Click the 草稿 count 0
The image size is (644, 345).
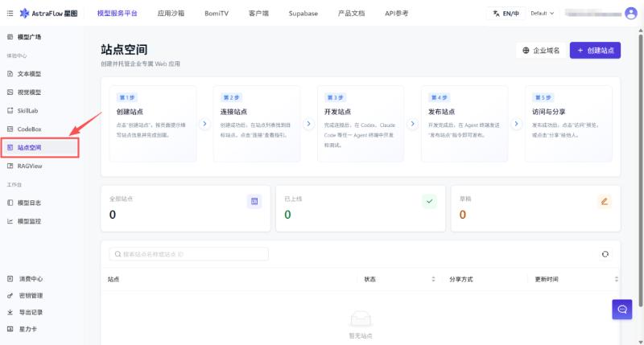click(x=462, y=215)
